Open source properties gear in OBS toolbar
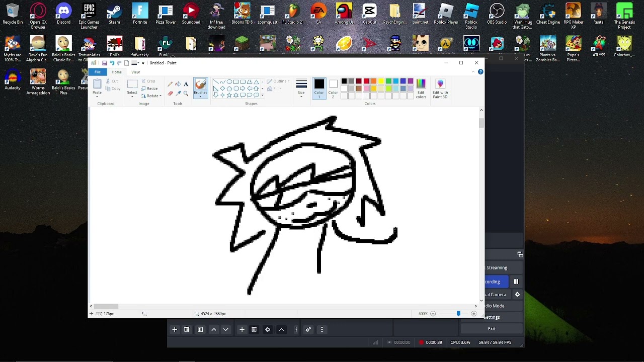Image resolution: width=644 pixels, height=362 pixels. 268,329
